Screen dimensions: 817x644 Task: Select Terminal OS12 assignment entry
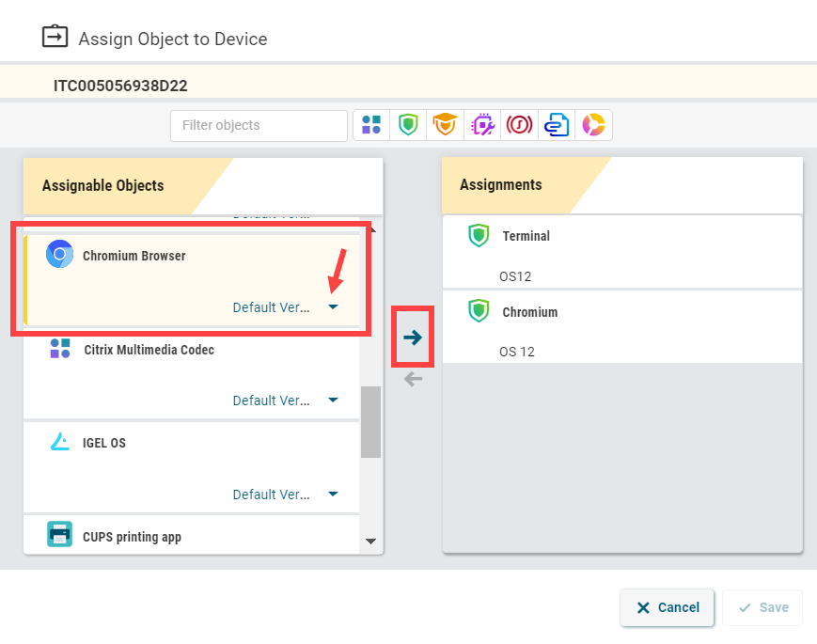(621, 252)
